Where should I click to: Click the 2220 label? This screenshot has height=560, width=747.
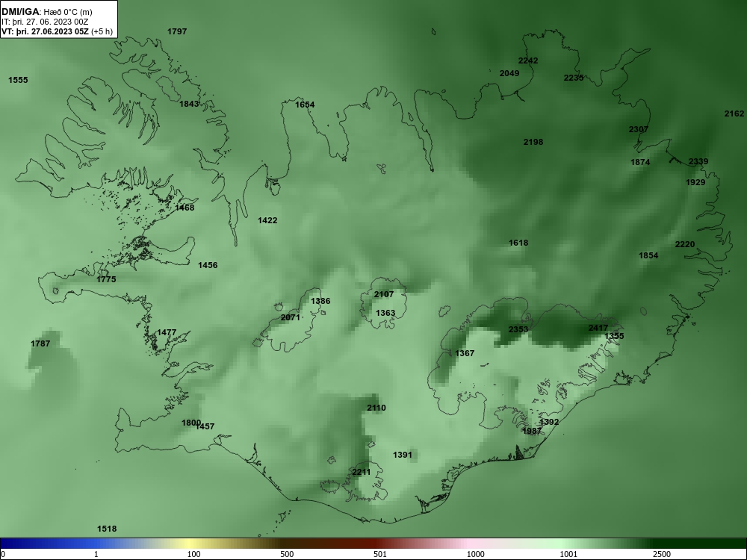685,244
